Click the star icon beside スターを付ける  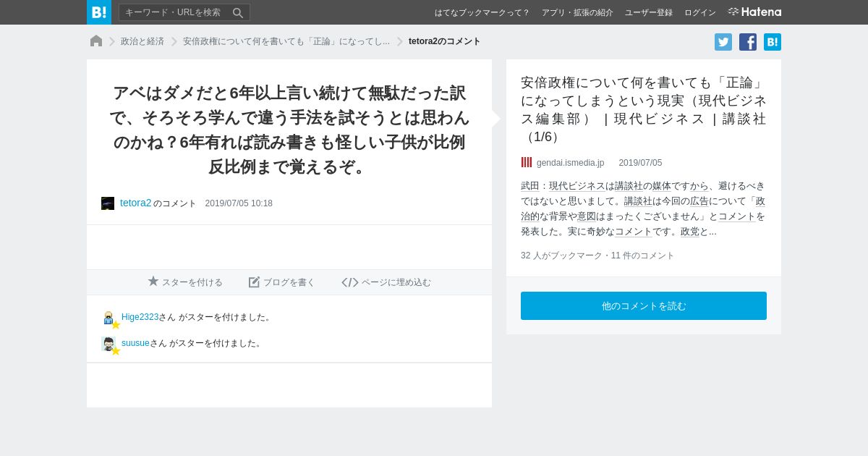coord(153,282)
